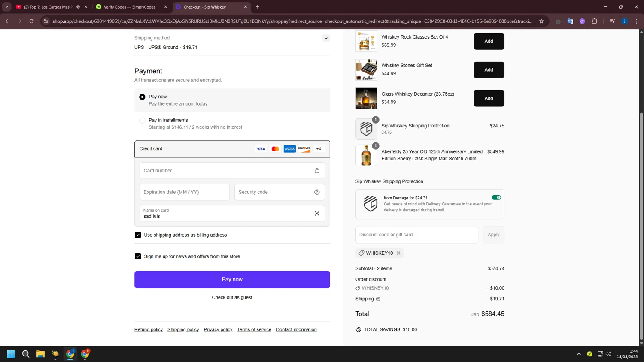Click the purple Pay now button
The image size is (644, 362).
tap(232, 279)
